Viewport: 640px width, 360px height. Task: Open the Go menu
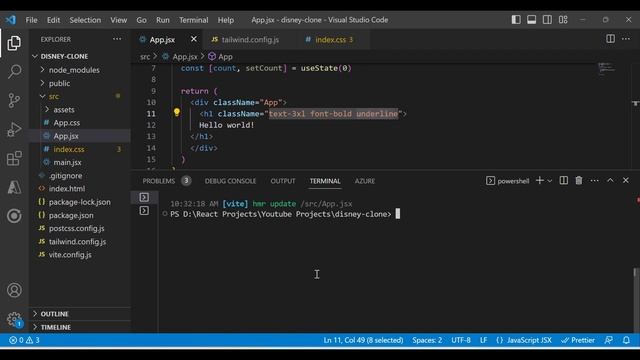point(141,20)
